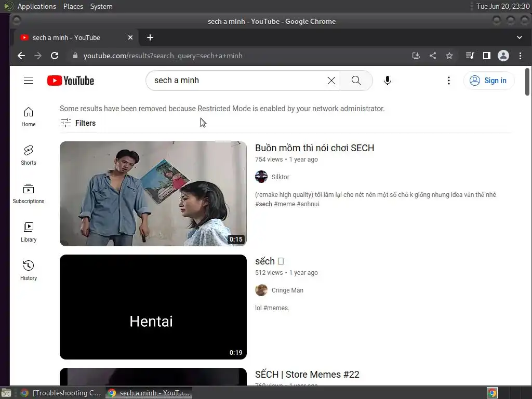Open Chrome media controls icon
The image size is (532, 399).
click(470, 56)
